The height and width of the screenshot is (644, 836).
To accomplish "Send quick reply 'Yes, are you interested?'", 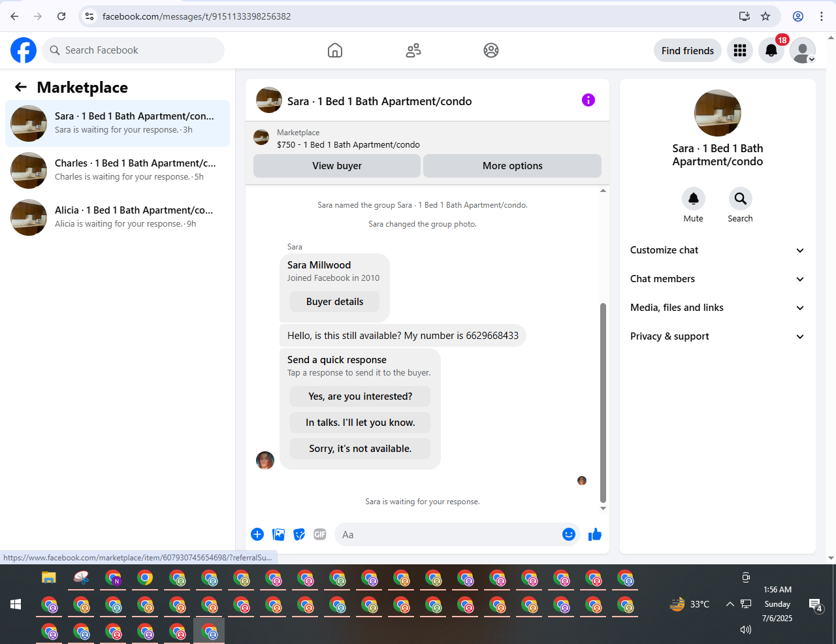I will coord(361,396).
